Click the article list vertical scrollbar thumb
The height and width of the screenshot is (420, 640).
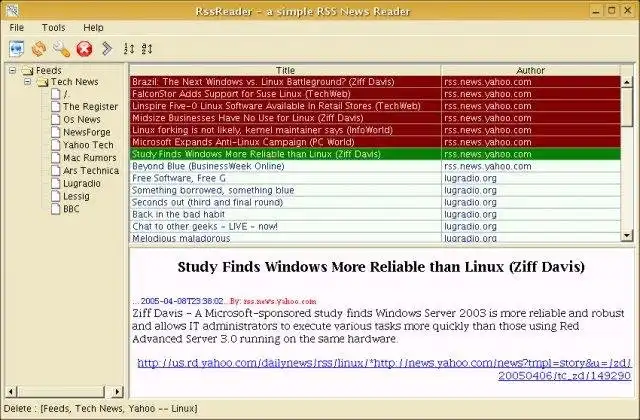click(x=627, y=107)
